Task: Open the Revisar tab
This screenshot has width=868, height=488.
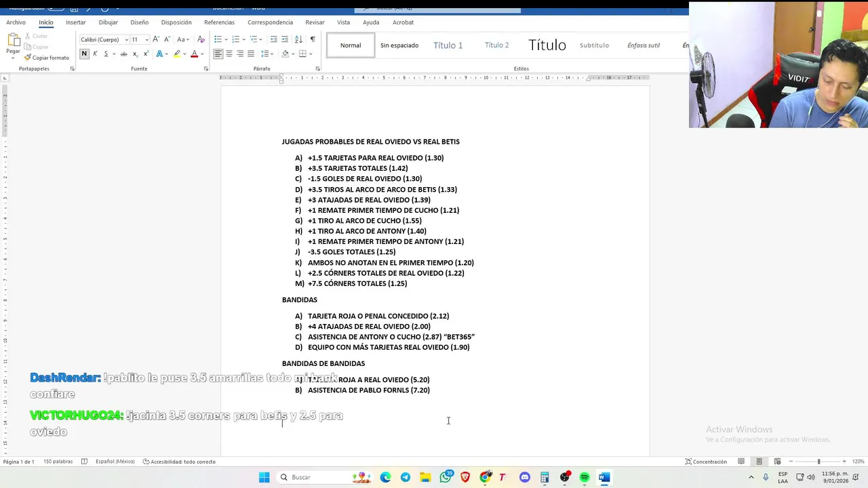Action: click(315, 22)
